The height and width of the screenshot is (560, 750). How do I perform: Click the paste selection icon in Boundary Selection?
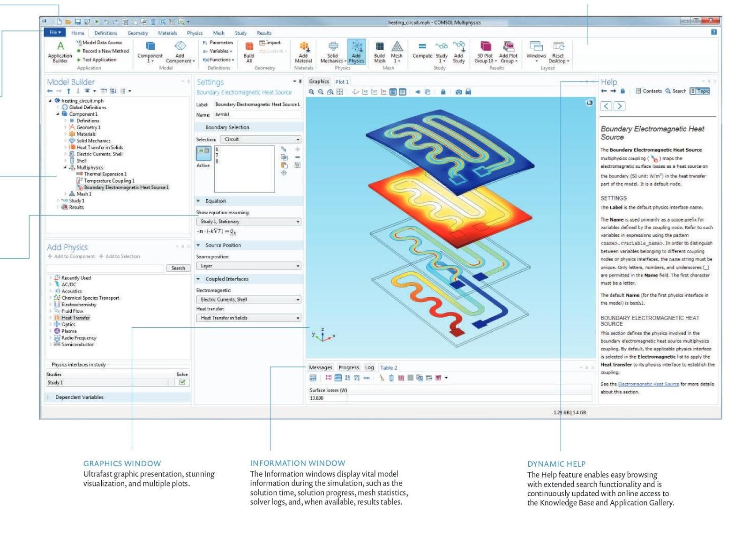284,165
